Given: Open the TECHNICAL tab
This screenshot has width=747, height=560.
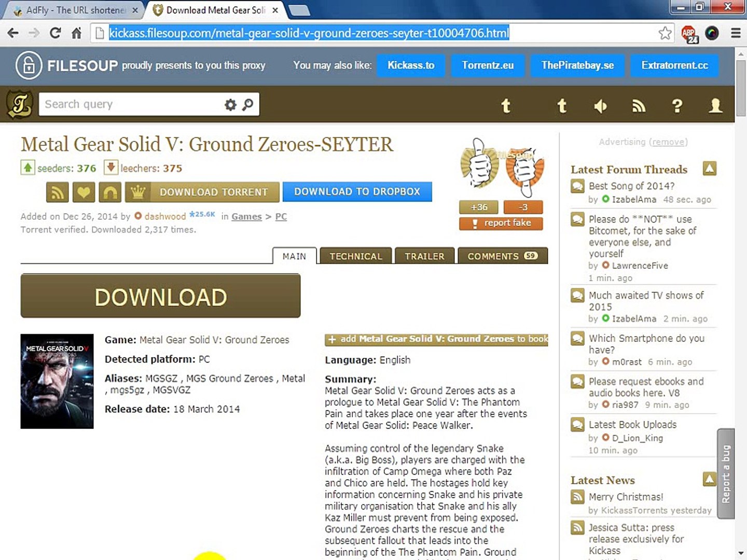Looking at the screenshot, I should coord(356,256).
